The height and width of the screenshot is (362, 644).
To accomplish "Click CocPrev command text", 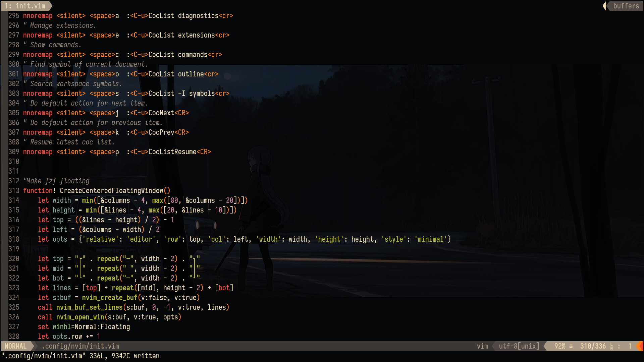I will pos(161,132).
